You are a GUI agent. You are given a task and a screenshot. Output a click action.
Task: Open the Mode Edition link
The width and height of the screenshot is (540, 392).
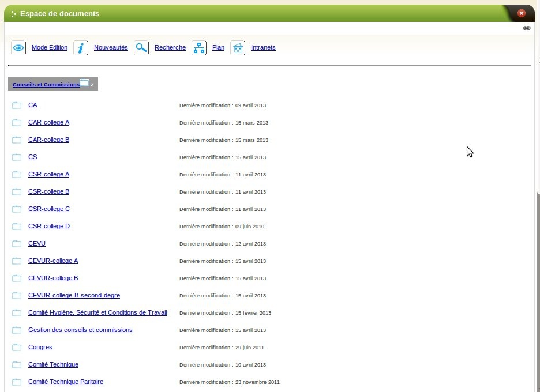50,48
